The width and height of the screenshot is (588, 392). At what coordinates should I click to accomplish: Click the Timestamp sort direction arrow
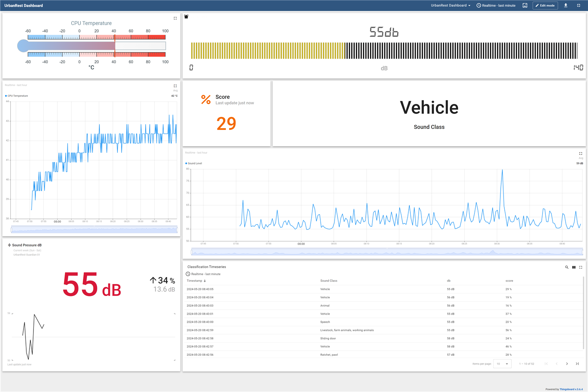pos(205,281)
